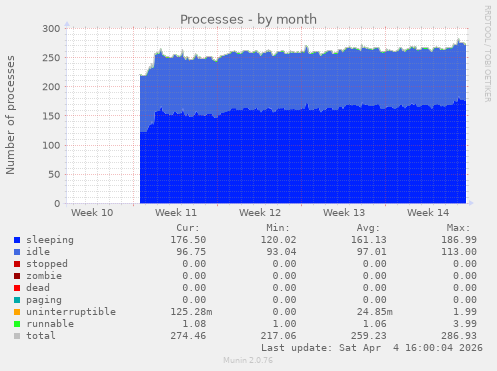Click the 'stopped' legend label
The image size is (497, 371).
click(47, 264)
